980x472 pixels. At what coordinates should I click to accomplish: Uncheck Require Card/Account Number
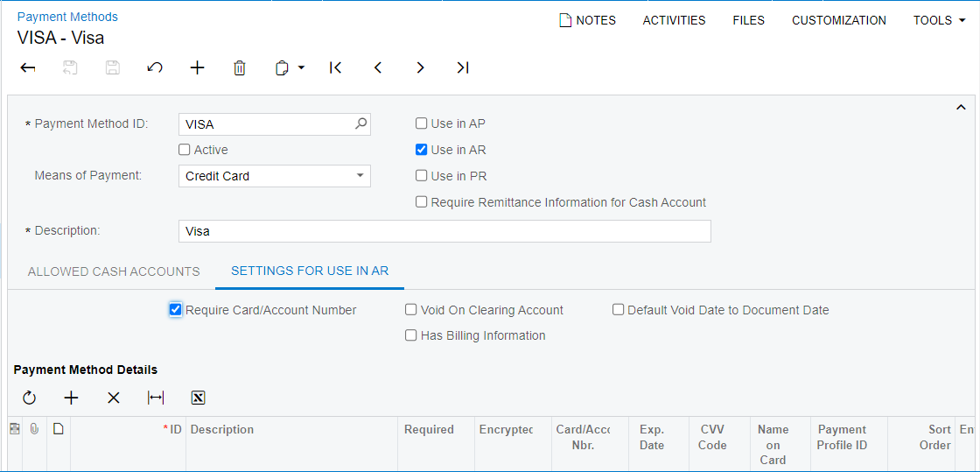click(176, 309)
